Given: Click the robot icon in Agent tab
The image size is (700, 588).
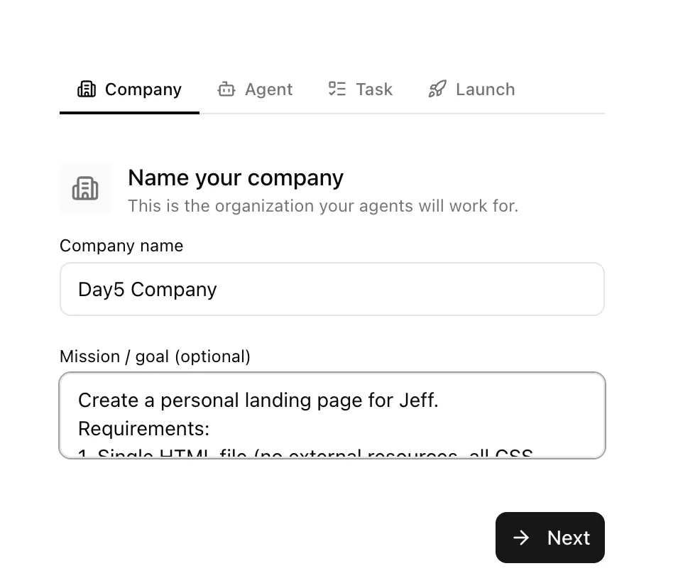Looking at the screenshot, I should 226,89.
